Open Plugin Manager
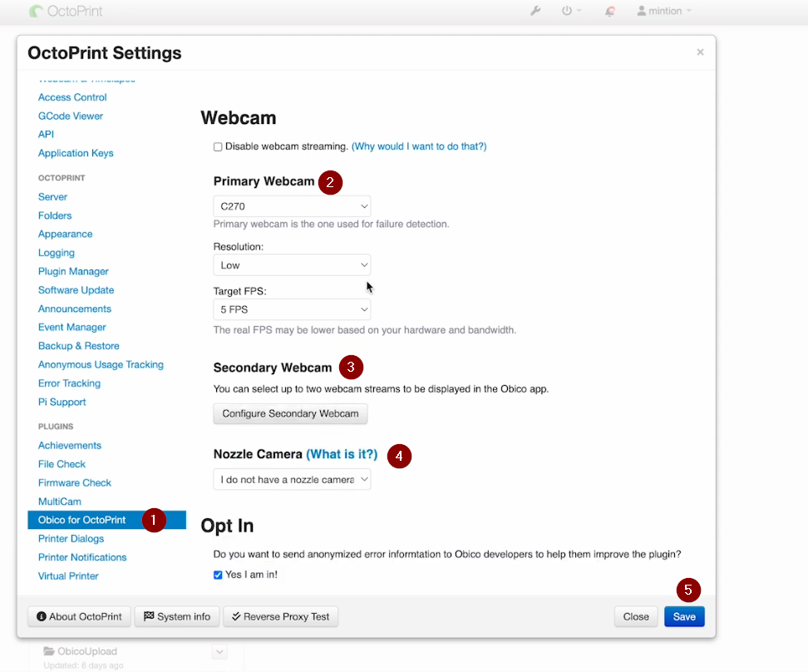 coord(73,271)
